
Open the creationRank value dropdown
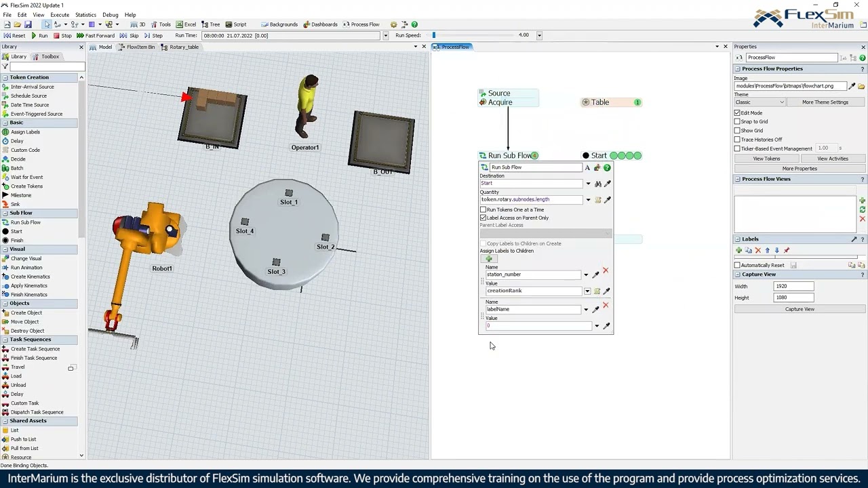(x=587, y=291)
